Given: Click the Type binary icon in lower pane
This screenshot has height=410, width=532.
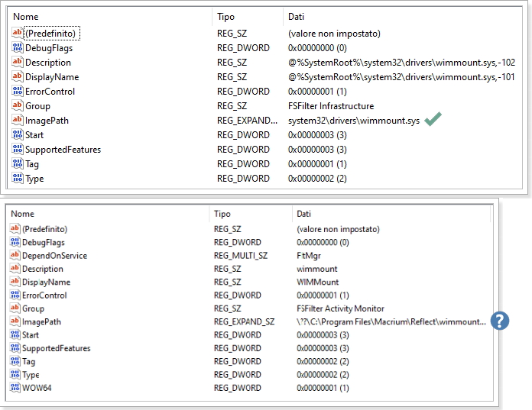Looking at the screenshot, I should point(15,374).
